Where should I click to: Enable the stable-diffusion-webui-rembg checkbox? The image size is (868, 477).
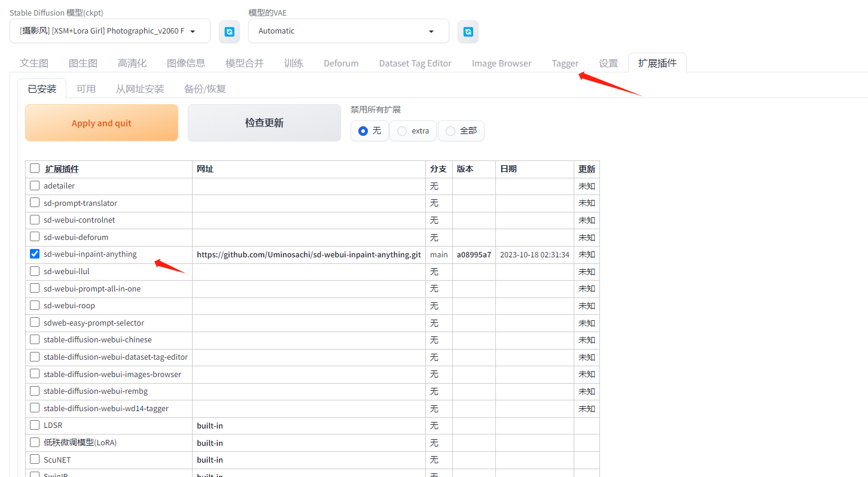(x=35, y=391)
